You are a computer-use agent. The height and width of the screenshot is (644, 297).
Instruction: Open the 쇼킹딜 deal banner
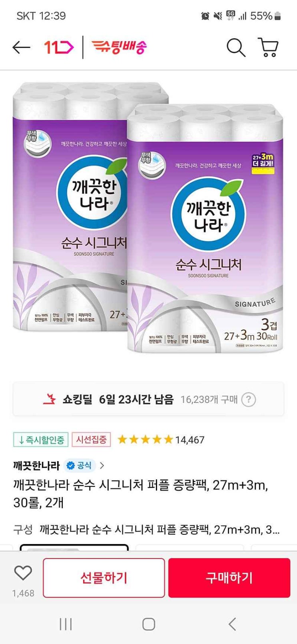pos(148,399)
